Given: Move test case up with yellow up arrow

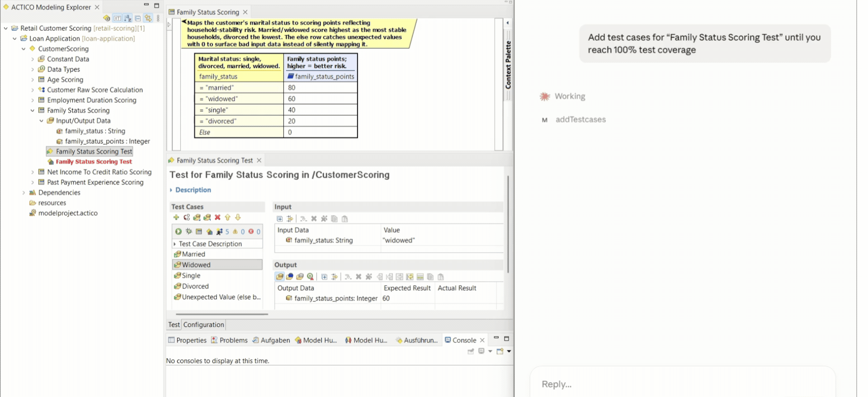Looking at the screenshot, I should 228,217.
